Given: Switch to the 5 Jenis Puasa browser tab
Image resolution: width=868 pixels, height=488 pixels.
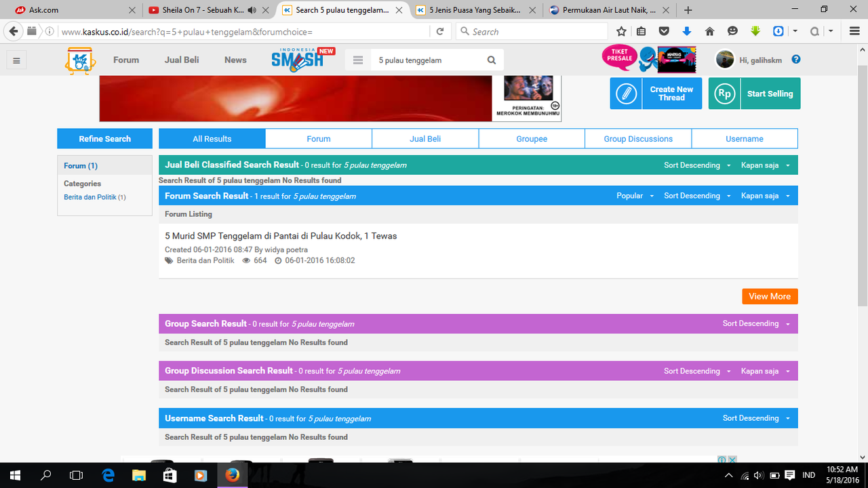Looking at the screenshot, I should pyautogui.click(x=475, y=10).
